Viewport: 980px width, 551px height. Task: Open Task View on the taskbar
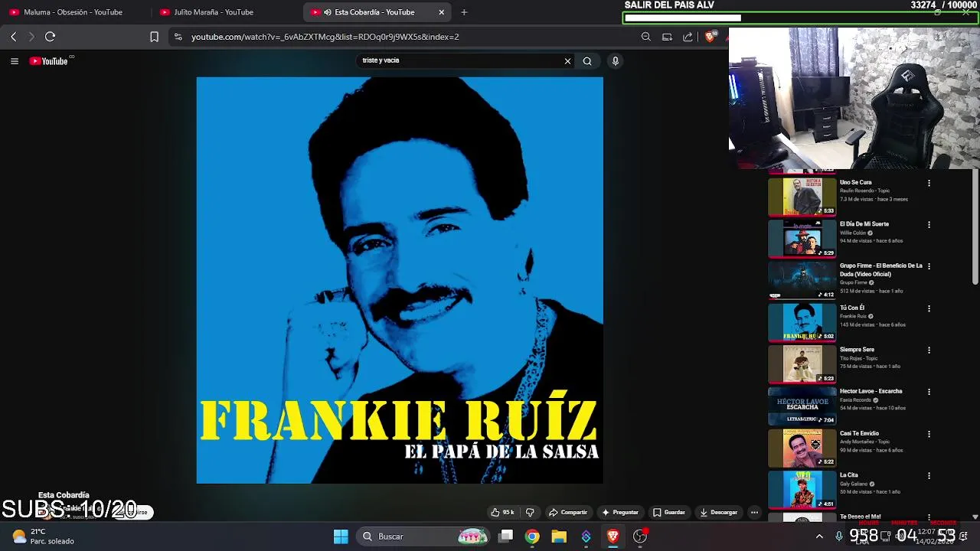click(505, 536)
